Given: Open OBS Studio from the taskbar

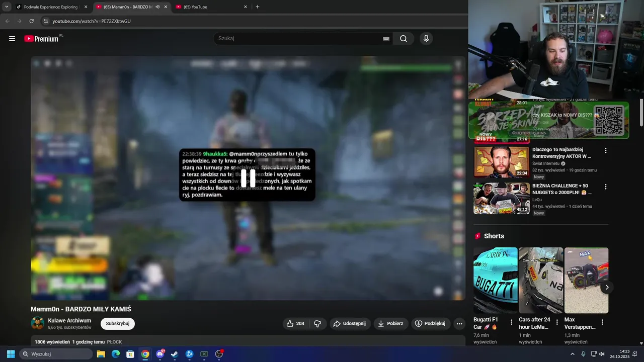Looking at the screenshot, I should tap(219, 354).
